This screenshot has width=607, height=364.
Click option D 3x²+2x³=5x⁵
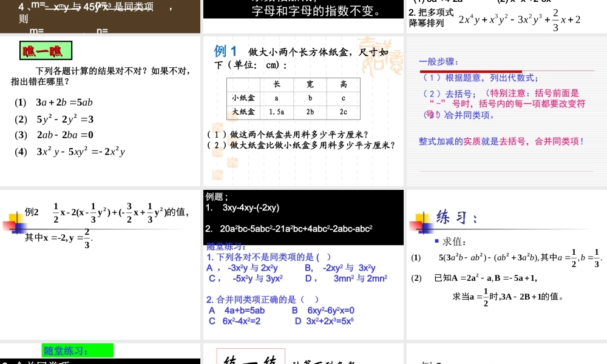(x=324, y=321)
